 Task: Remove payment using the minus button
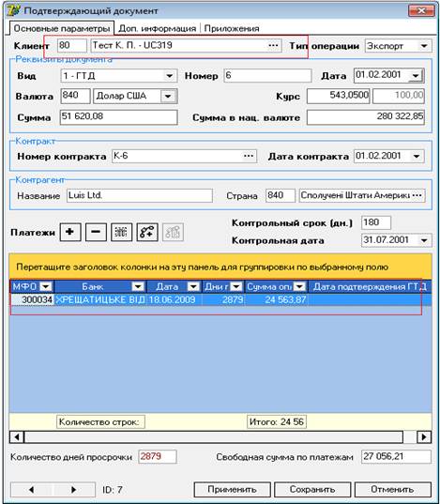[96, 232]
